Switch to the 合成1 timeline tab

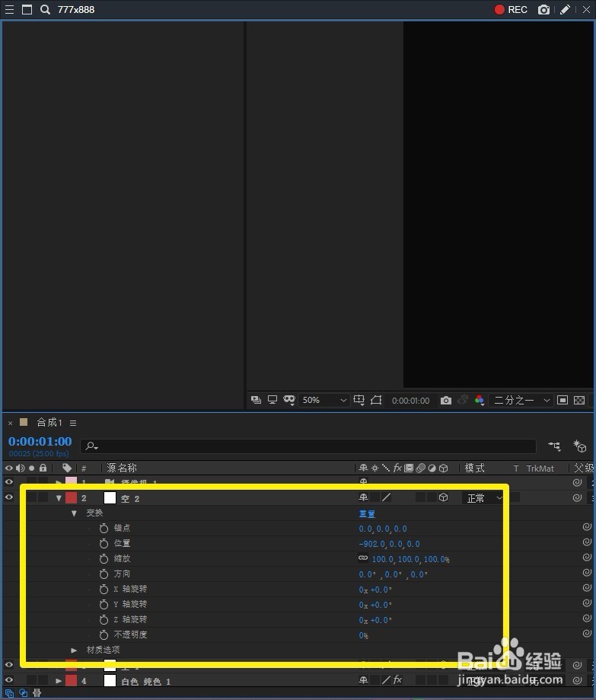(49, 422)
